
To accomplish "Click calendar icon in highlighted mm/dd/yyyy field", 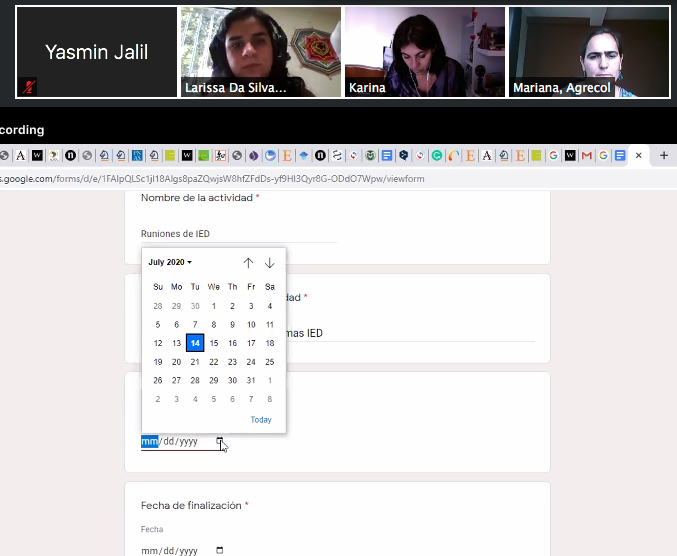I will 220,441.
